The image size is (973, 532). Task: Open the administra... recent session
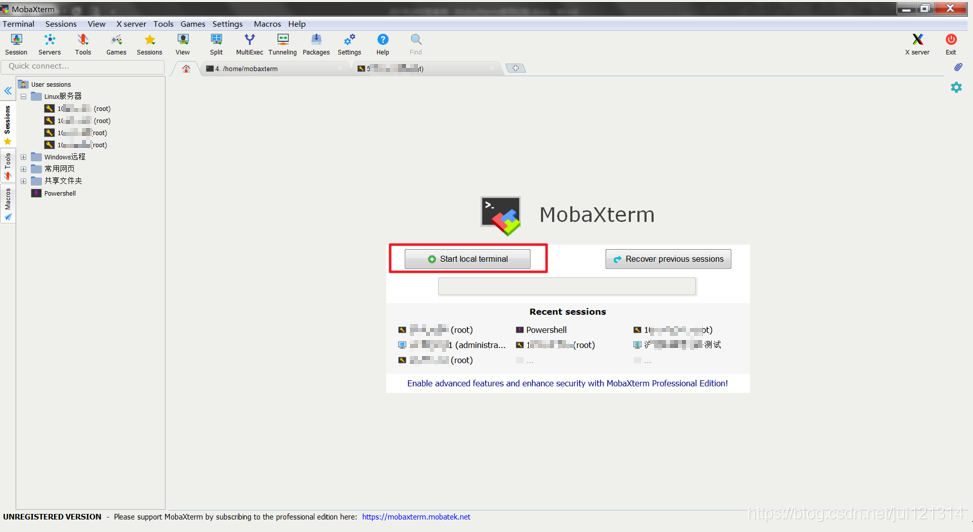pos(452,345)
